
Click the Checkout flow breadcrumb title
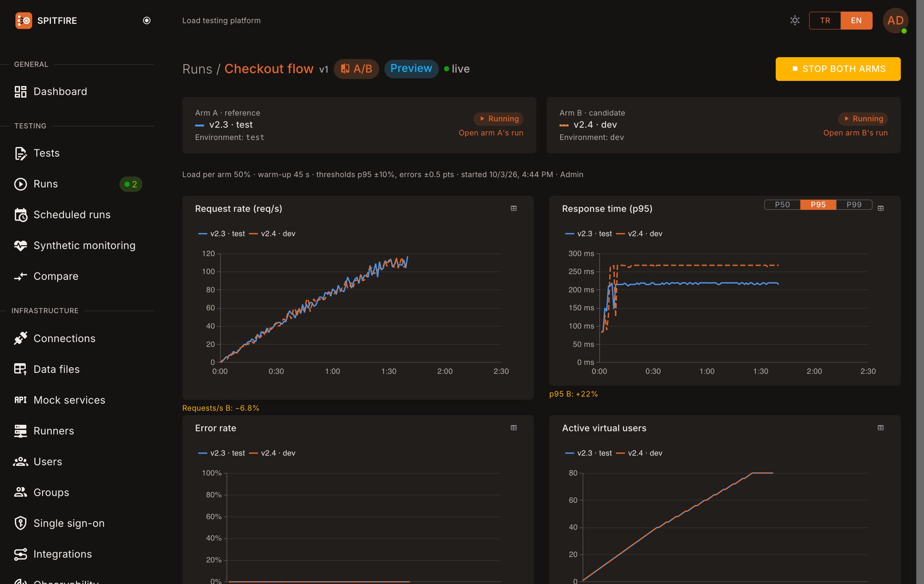(x=269, y=69)
